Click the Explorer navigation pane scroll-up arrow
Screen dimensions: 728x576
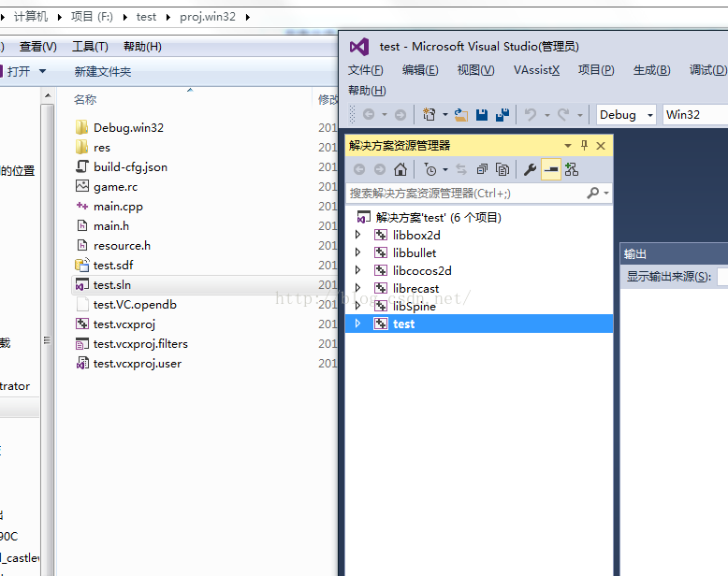tap(48, 96)
